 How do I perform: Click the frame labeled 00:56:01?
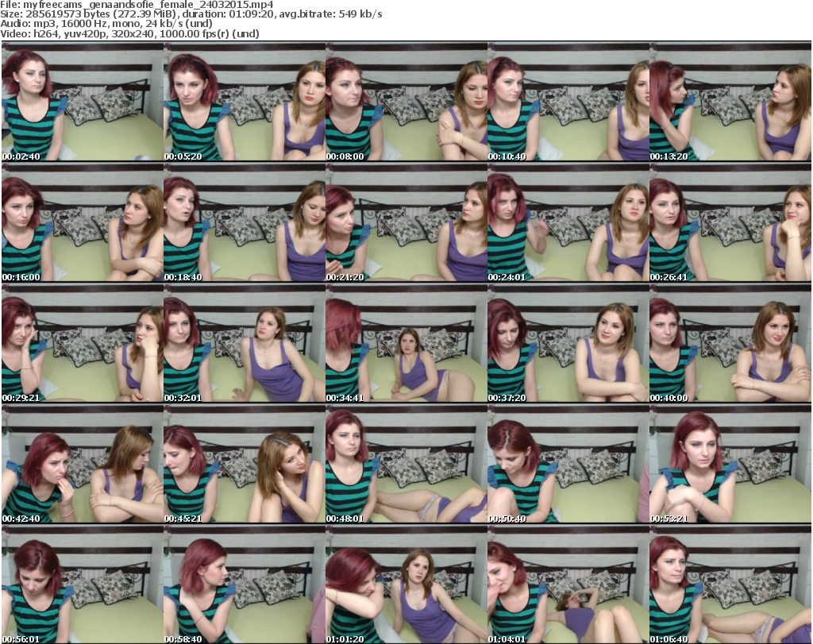click(83, 585)
